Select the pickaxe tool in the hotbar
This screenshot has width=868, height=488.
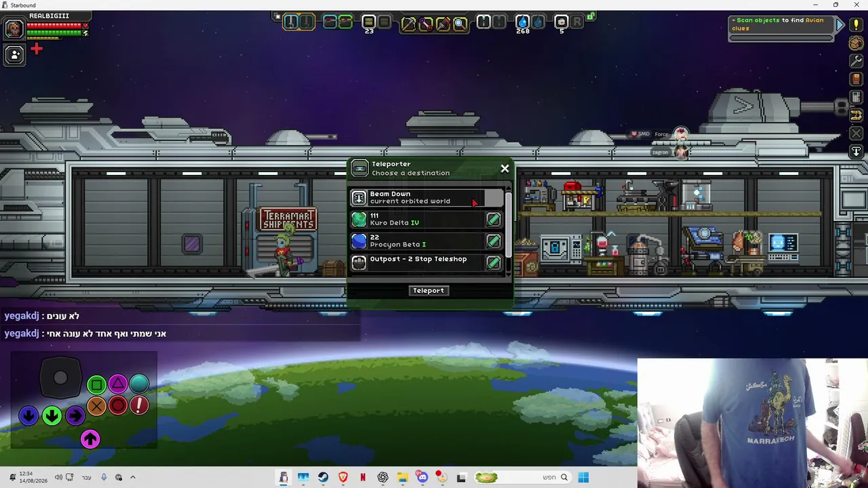point(408,24)
